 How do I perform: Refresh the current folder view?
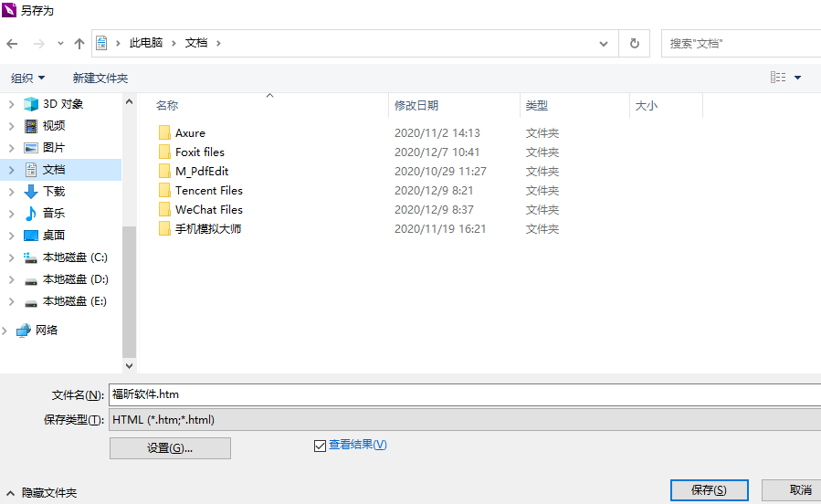[x=634, y=43]
